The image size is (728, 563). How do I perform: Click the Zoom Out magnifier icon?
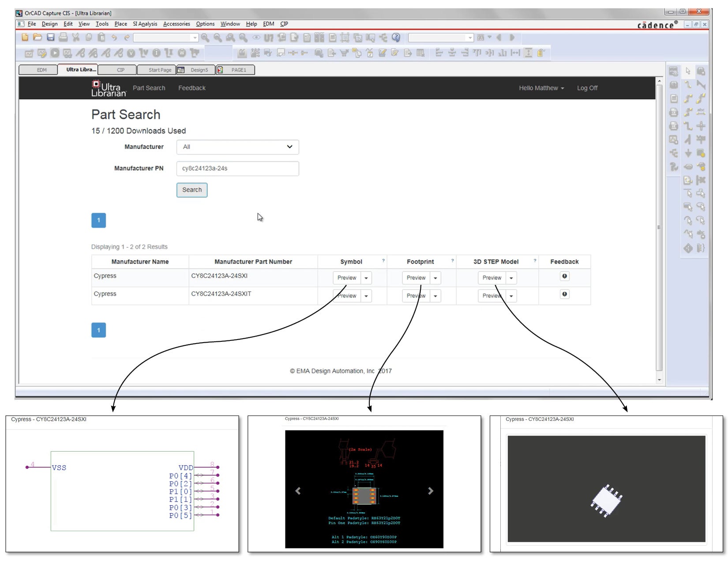point(218,38)
